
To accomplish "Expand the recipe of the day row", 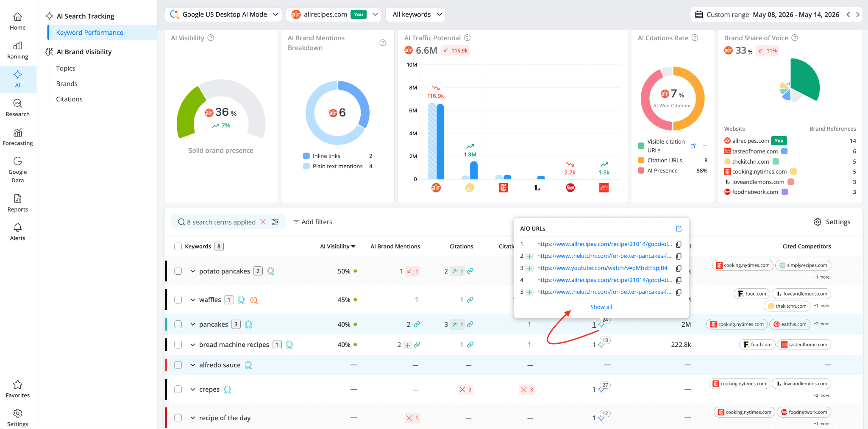I will tap(193, 418).
